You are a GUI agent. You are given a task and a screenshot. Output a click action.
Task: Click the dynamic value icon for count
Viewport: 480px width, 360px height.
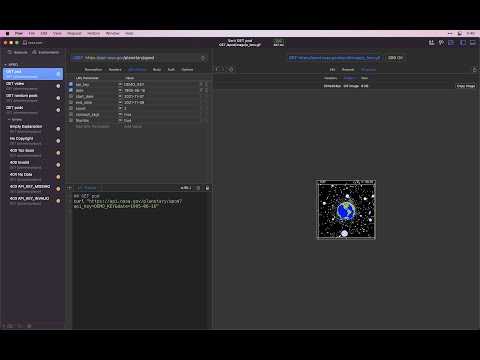120,108
